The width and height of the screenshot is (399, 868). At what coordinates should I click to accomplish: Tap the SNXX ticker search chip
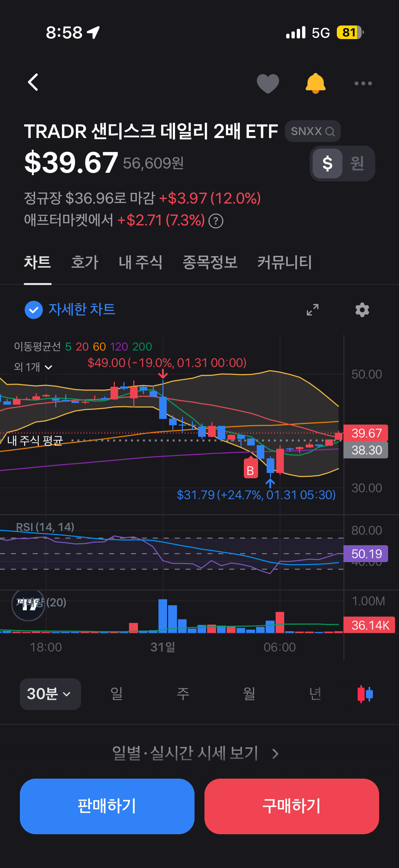click(x=312, y=131)
